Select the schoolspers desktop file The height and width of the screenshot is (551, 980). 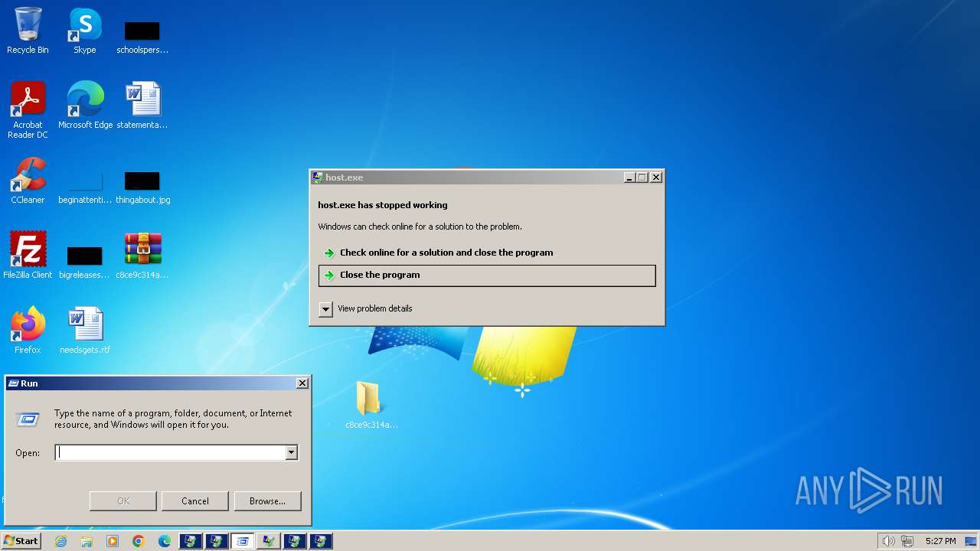point(142,37)
